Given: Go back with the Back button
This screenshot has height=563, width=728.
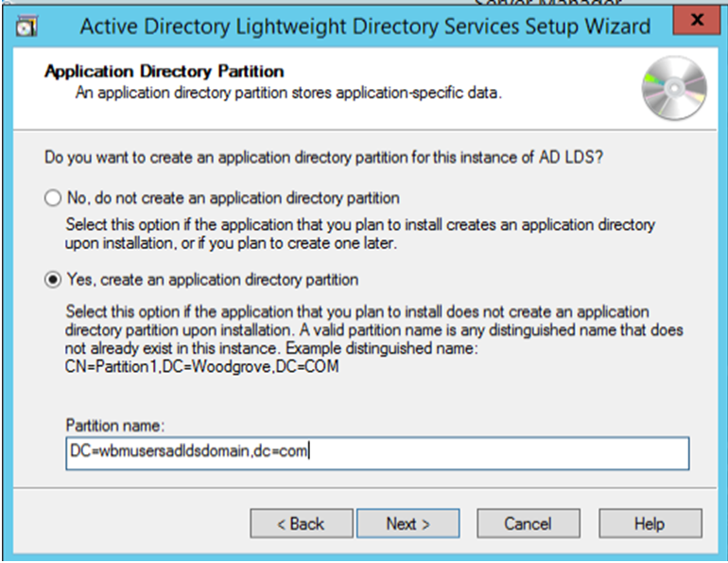Looking at the screenshot, I should pos(300,523).
